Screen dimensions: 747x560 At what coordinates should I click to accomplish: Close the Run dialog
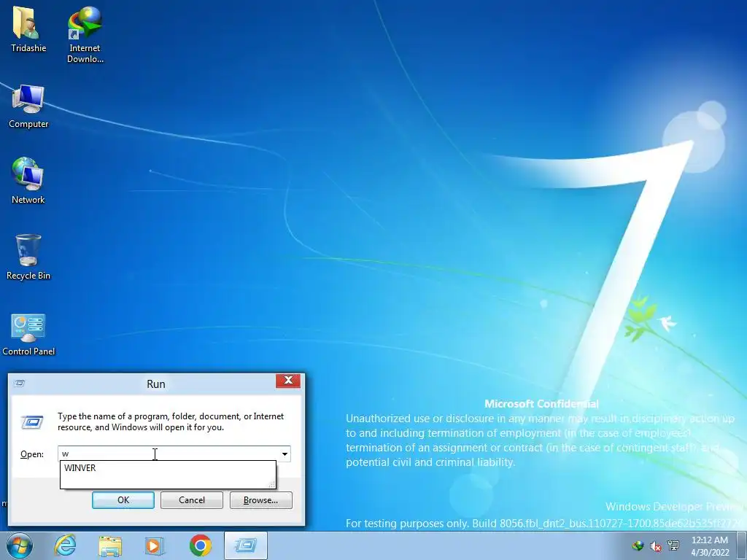tap(288, 381)
